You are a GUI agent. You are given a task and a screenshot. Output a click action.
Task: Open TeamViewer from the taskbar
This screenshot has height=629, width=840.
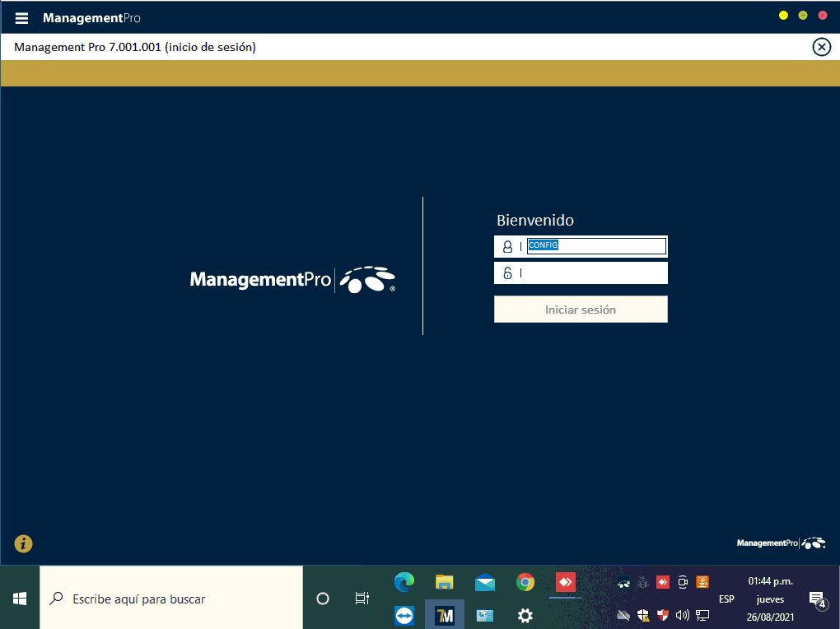[x=404, y=616]
